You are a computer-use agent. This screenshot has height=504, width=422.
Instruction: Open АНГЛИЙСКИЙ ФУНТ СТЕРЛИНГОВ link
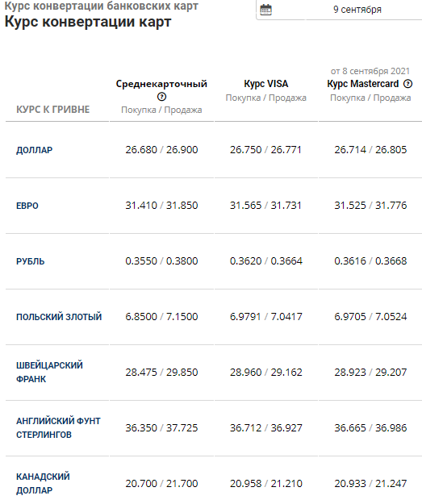[58, 428]
